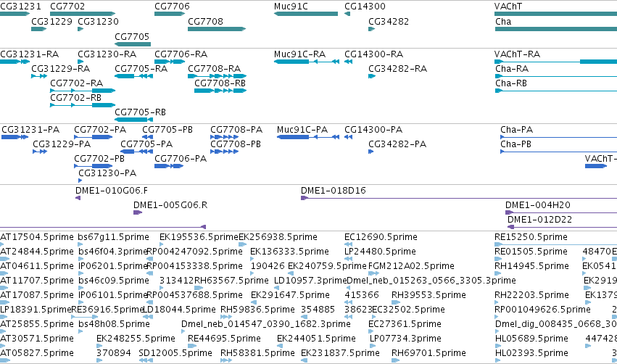This screenshot has width=617, height=364.
Task: Click the DME1-010G06.F clone label
Action: pyautogui.click(x=112, y=191)
